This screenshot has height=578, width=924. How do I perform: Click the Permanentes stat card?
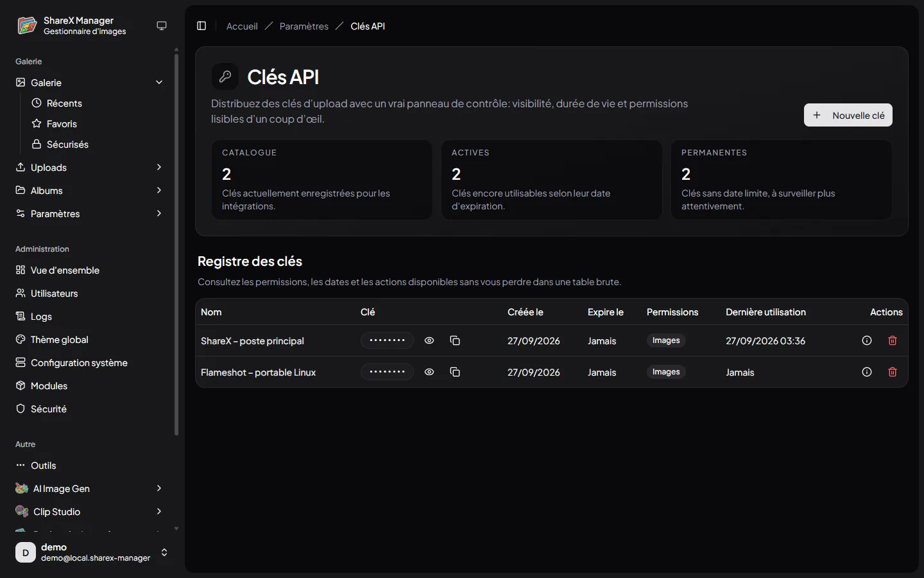pos(781,180)
